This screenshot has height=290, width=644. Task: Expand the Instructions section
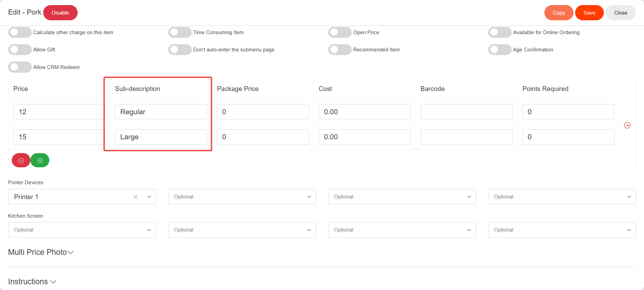pos(32,282)
